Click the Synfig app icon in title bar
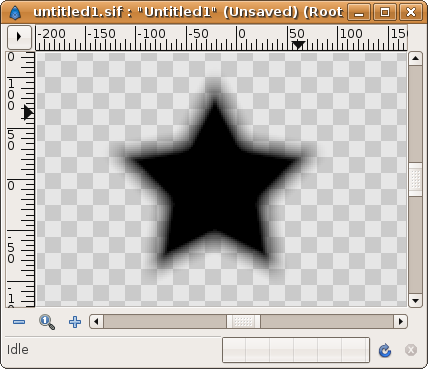The width and height of the screenshot is (428, 369). [15, 12]
